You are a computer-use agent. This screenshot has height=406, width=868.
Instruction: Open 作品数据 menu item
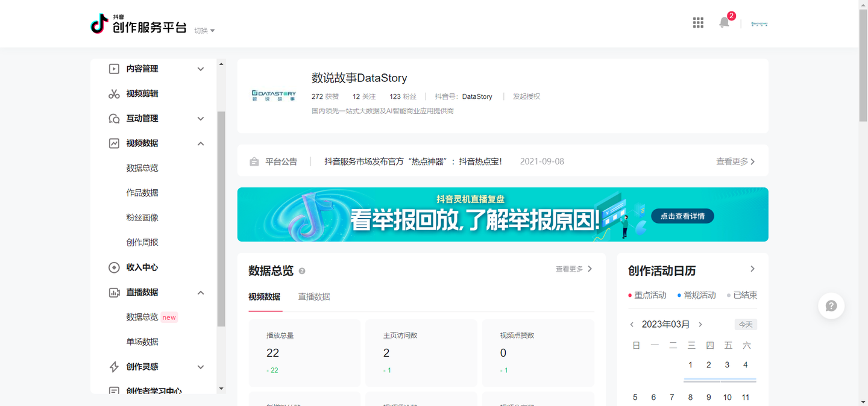click(x=142, y=193)
